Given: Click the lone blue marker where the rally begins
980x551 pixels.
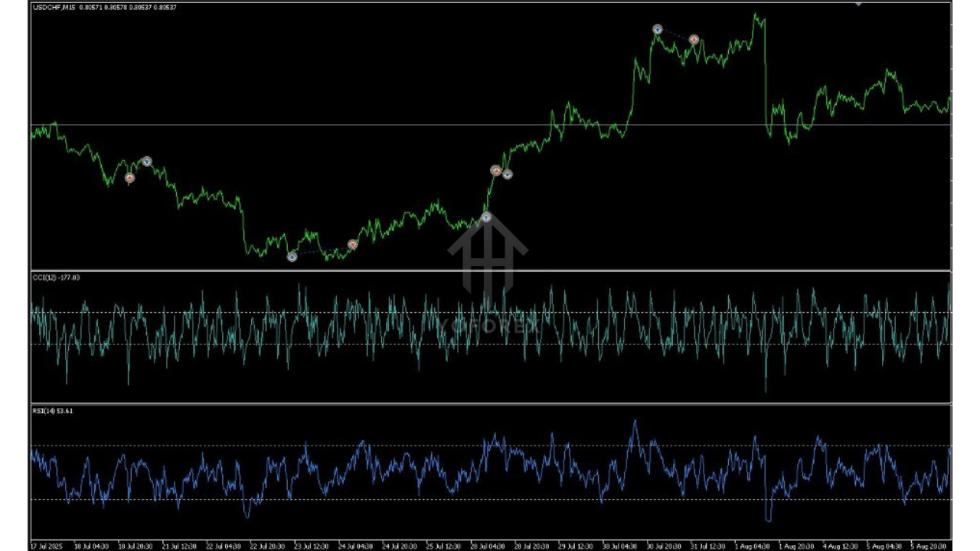Looking at the screenshot, I should pyautogui.click(x=486, y=217).
